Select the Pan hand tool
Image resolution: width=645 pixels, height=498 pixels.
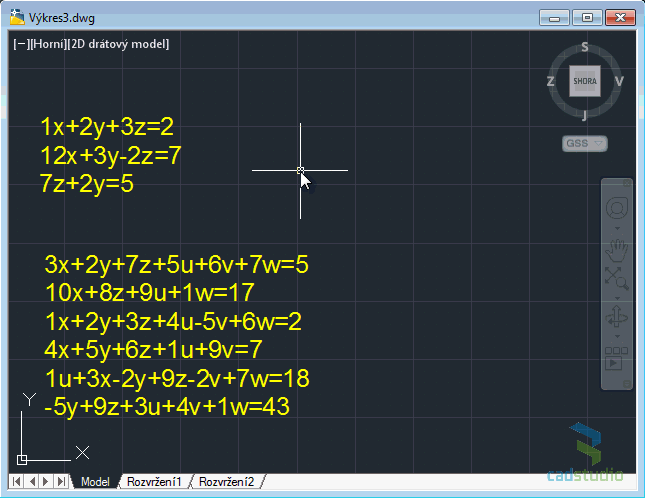617,250
